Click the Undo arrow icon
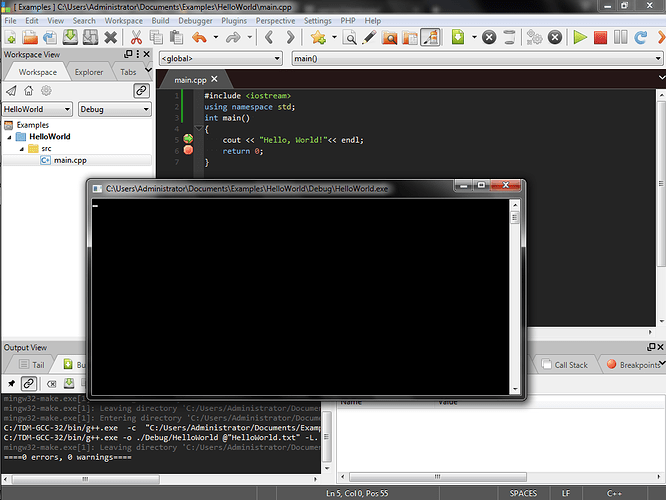The image size is (666, 500). click(198, 38)
